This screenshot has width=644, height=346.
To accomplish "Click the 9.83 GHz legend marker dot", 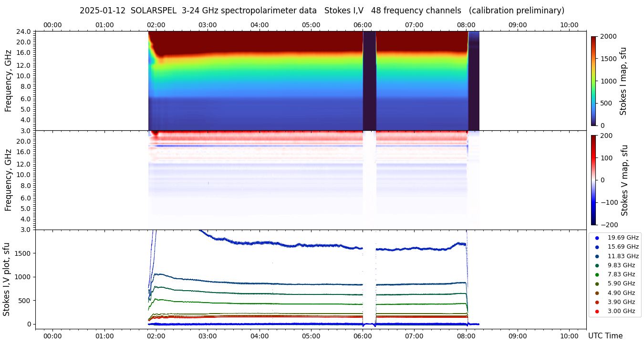I will coord(597,265).
